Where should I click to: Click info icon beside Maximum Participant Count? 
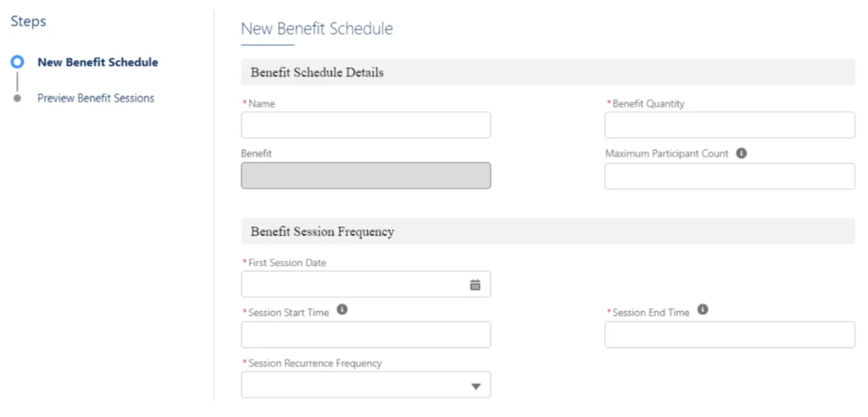742,154
